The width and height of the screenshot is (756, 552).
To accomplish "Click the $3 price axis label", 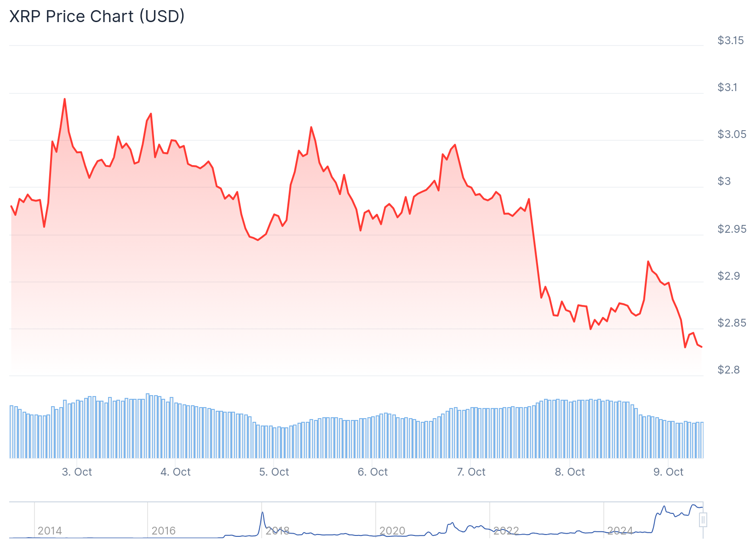I will [x=724, y=181].
